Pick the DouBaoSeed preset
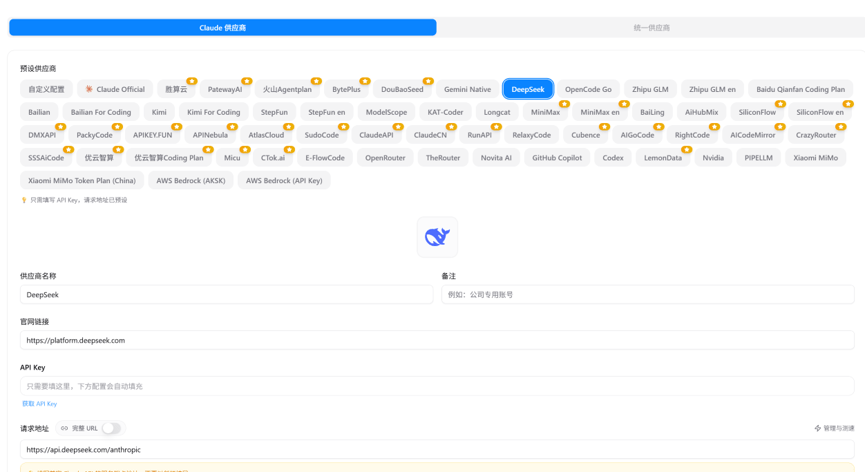Image resolution: width=865 pixels, height=472 pixels. tap(402, 89)
